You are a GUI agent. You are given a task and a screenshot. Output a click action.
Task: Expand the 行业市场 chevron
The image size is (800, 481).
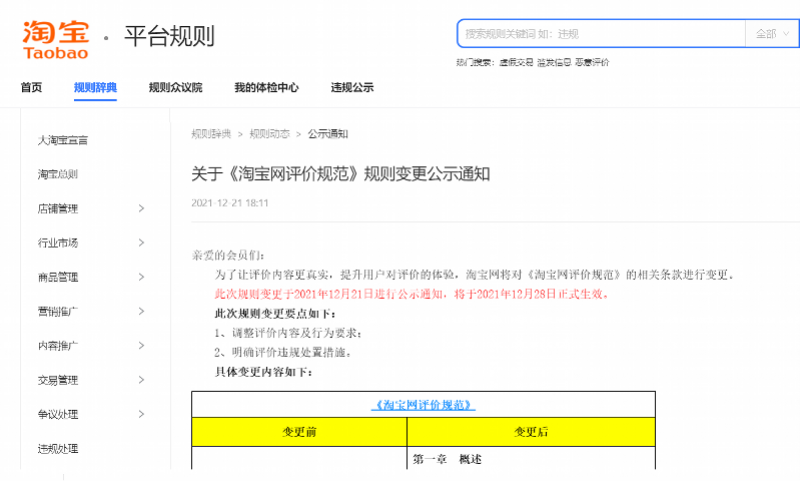coord(141,242)
